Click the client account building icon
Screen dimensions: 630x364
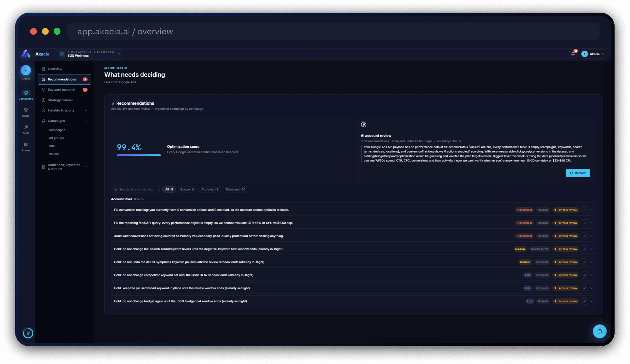pyautogui.click(x=62, y=54)
